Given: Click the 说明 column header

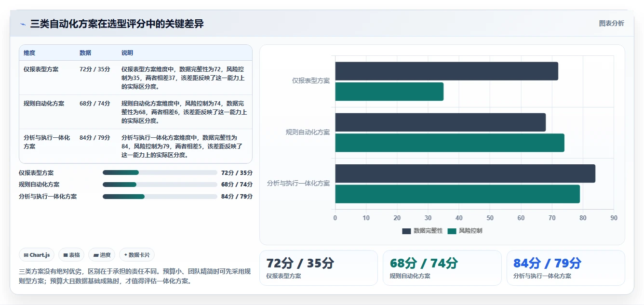Looking at the screenshot, I should coord(127,53).
